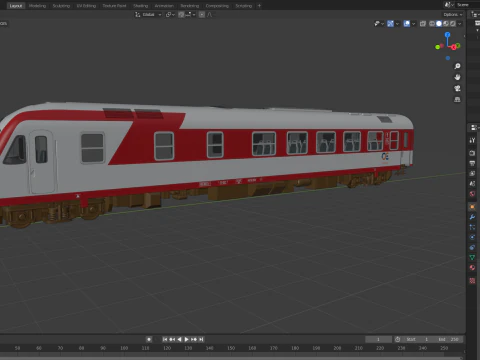The height and width of the screenshot is (360, 480).
Task: Open the Texture properties tab
Action: click(x=472, y=281)
